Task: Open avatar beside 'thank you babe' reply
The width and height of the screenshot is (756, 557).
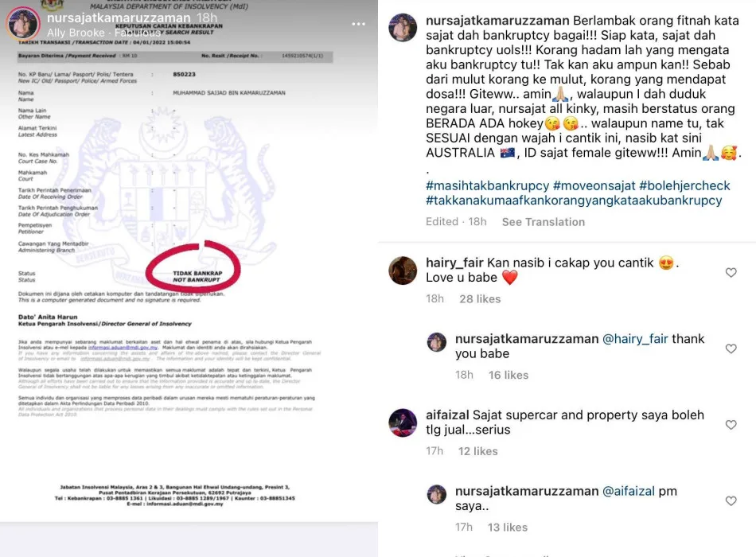Action: click(437, 342)
